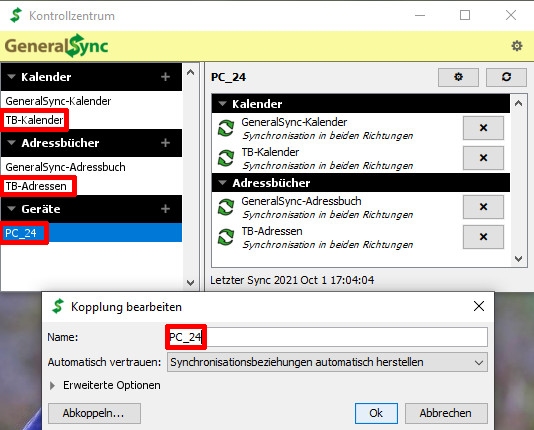This screenshot has height=430, width=534.
Task: Collapse the Adressbücher group in PC_24 panel
Action: click(222, 183)
